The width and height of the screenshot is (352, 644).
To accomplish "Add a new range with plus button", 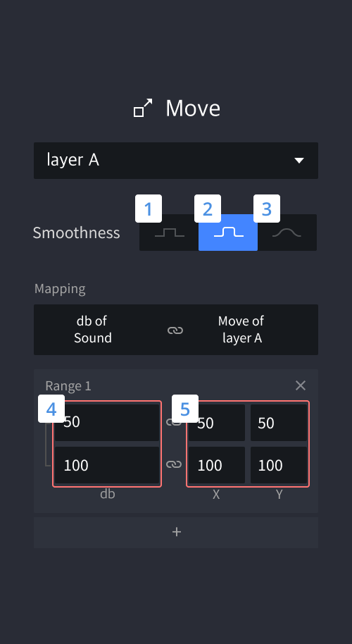I will coord(176,532).
